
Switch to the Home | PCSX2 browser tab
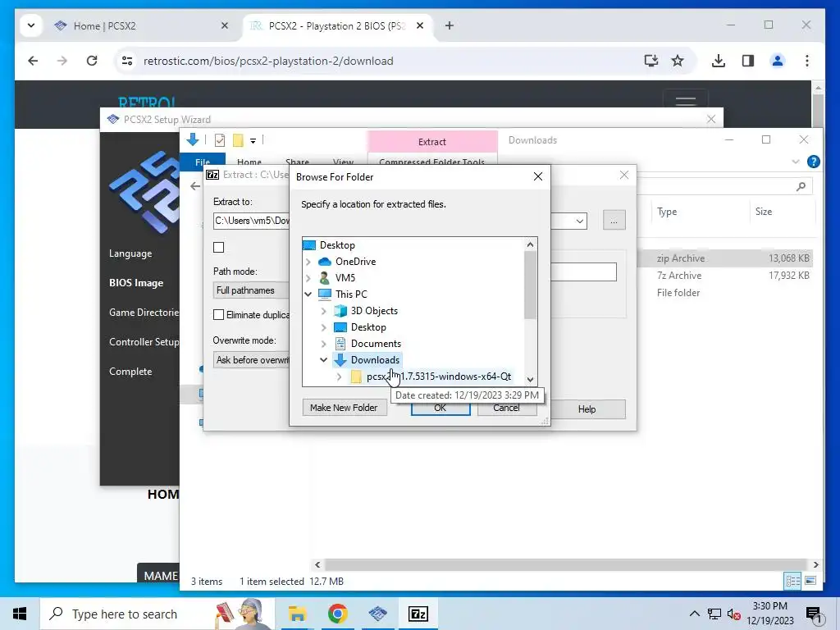(x=141, y=25)
